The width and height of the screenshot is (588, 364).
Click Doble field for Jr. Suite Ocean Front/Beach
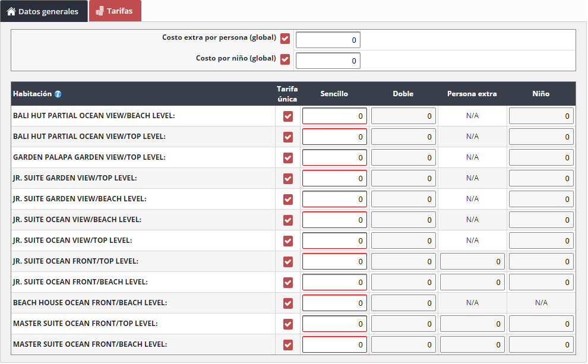tap(403, 283)
